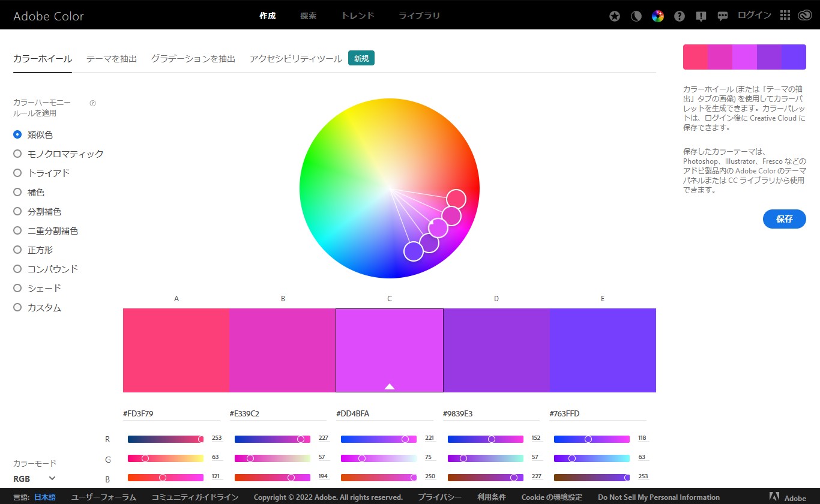Open the コミュニティガイドライン footer link
The height and width of the screenshot is (504, 820).
pyautogui.click(x=195, y=497)
